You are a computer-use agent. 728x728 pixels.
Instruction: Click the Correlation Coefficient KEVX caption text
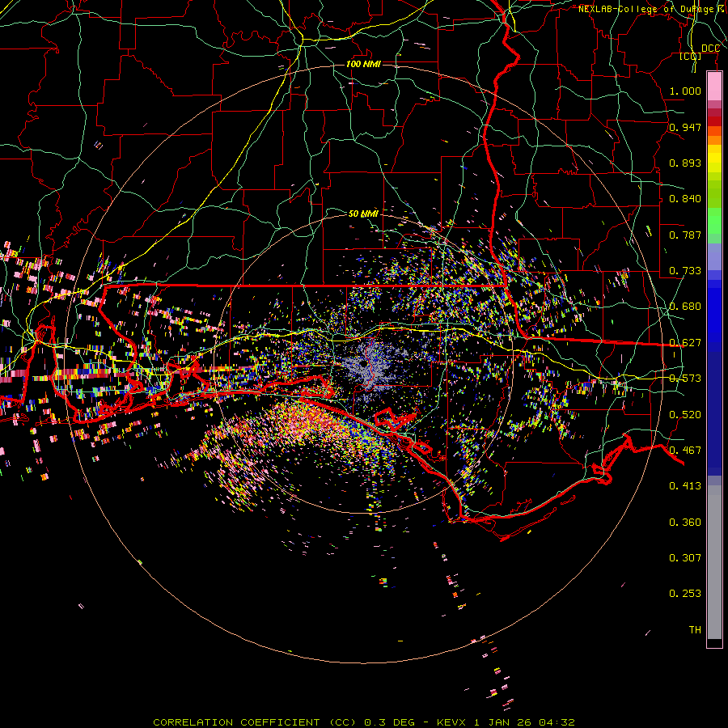pos(364,722)
